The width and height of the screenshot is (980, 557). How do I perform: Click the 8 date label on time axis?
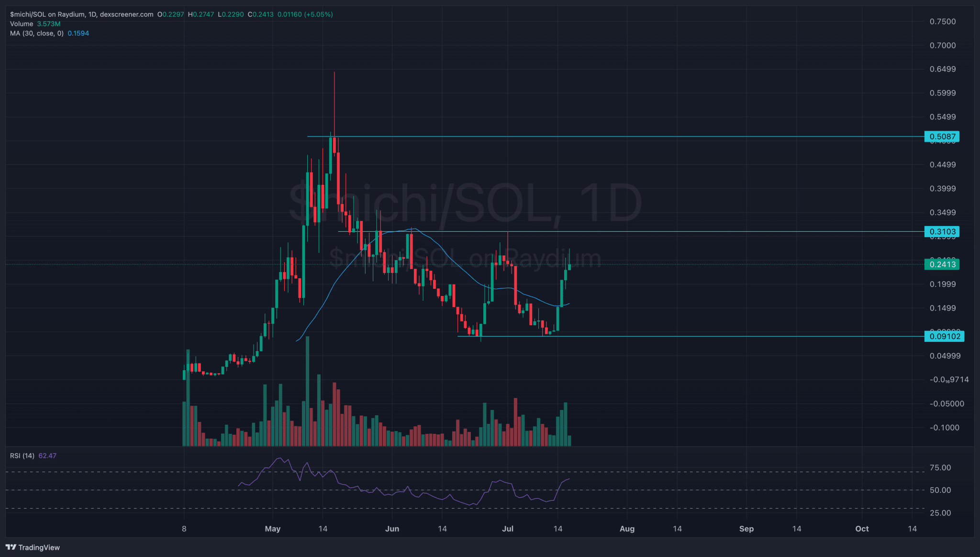coord(184,529)
